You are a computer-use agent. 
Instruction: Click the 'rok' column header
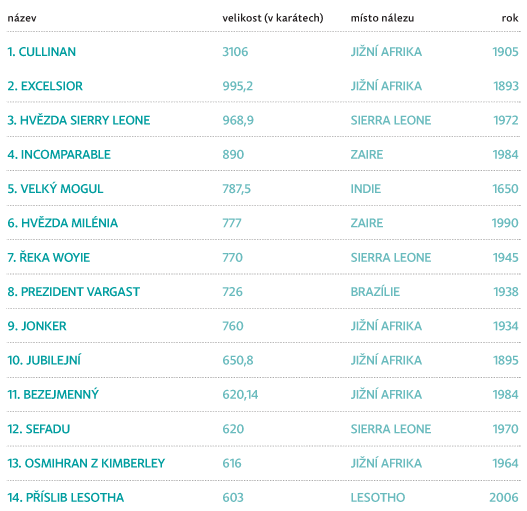coord(510,18)
